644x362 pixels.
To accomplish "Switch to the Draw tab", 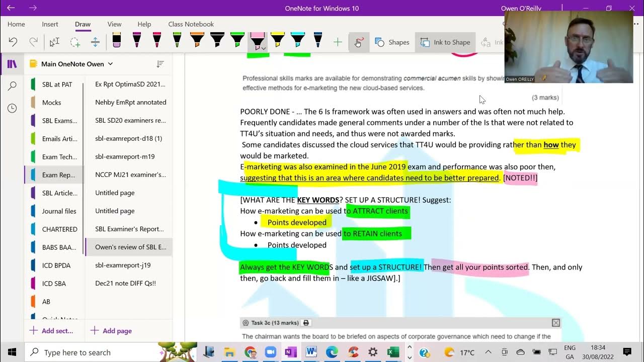I will click(x=83, y=24).
